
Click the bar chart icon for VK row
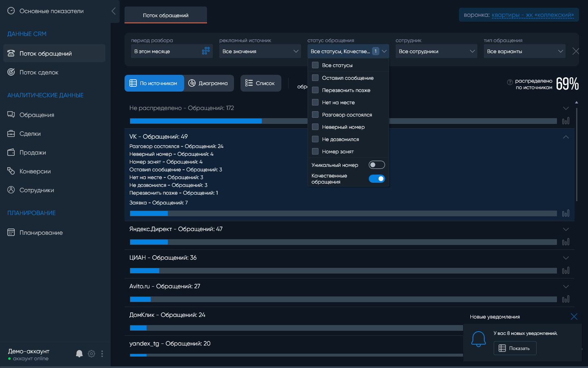pos(566,213)
